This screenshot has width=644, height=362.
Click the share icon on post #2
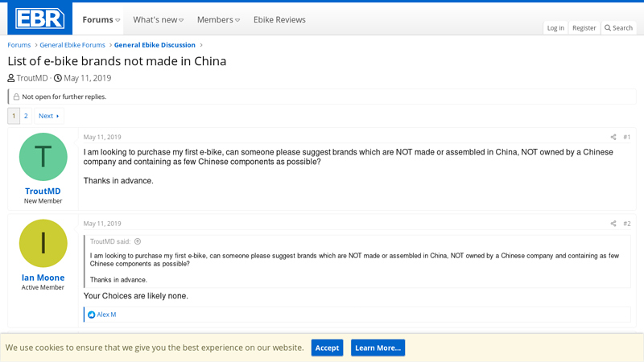point(613,224)
